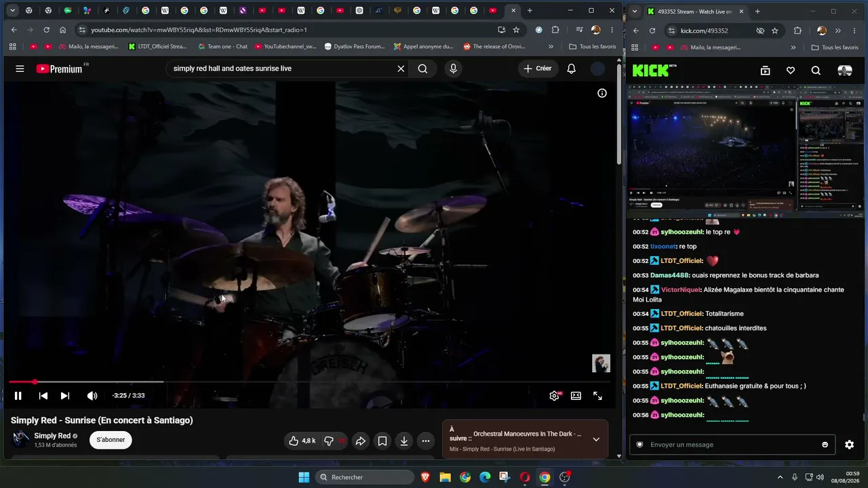This screenshot has width=868, height=488.
Task: Switch the video to fullscreen
Action: (597, 396)
